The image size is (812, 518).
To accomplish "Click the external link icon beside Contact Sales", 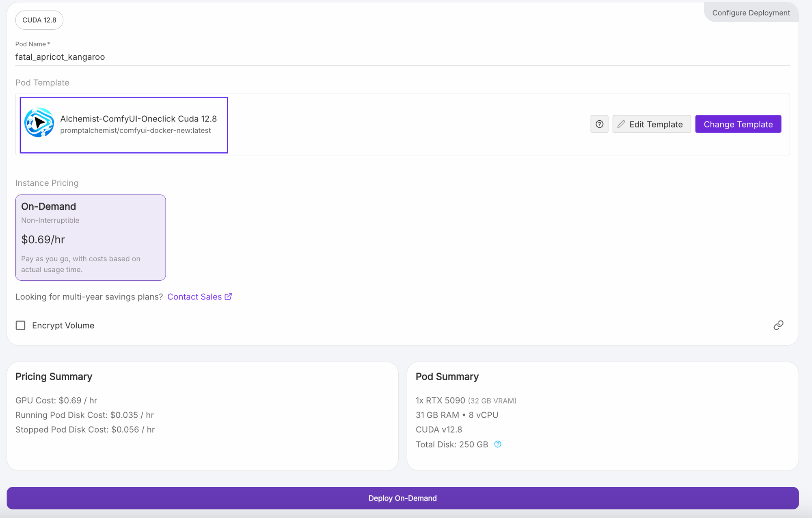I will click(229, 297).
